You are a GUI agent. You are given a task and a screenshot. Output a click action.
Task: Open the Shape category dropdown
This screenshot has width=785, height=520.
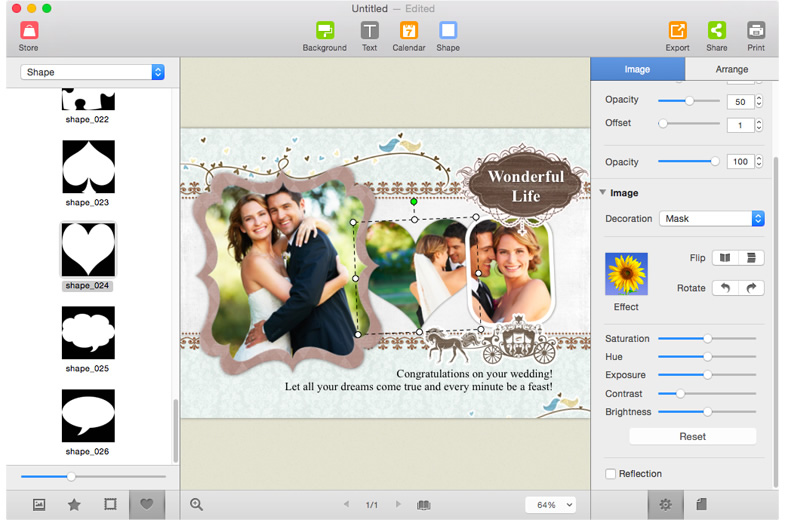click(x=93, y=72)
